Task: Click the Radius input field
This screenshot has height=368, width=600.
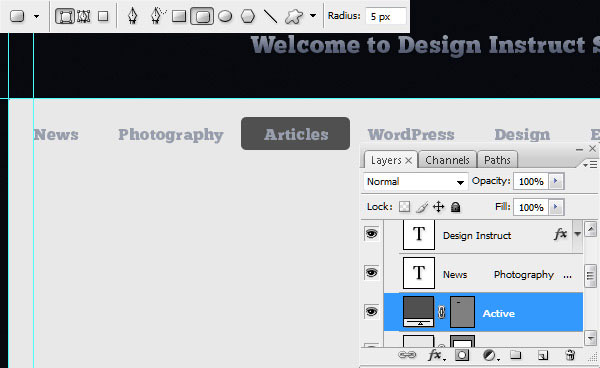Action: point(385,16)
